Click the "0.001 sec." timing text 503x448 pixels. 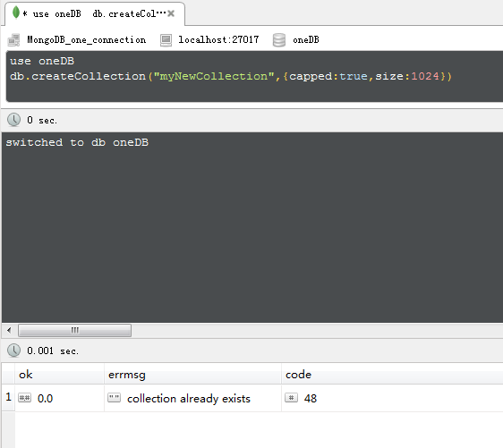coord(53,351)
